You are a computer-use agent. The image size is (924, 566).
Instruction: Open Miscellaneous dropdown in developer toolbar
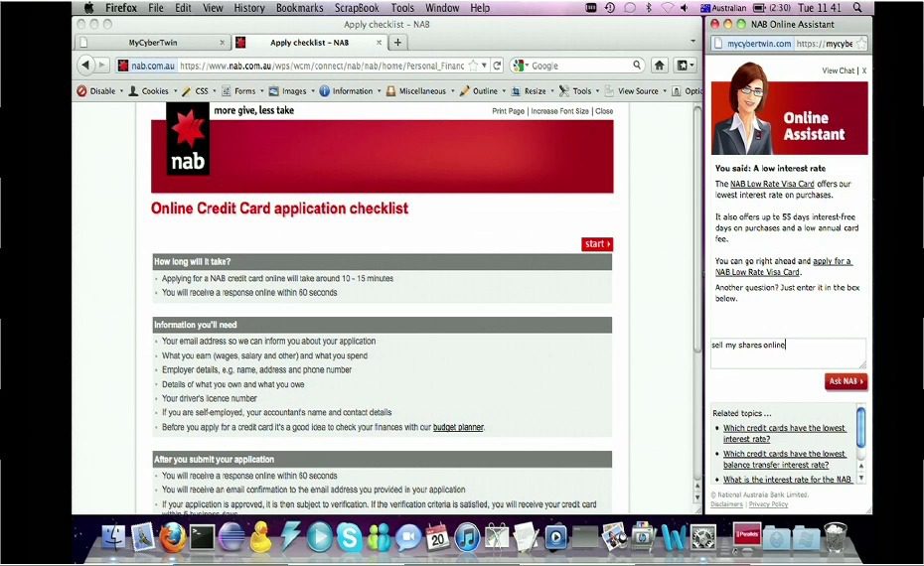click(x=420, y=91)
